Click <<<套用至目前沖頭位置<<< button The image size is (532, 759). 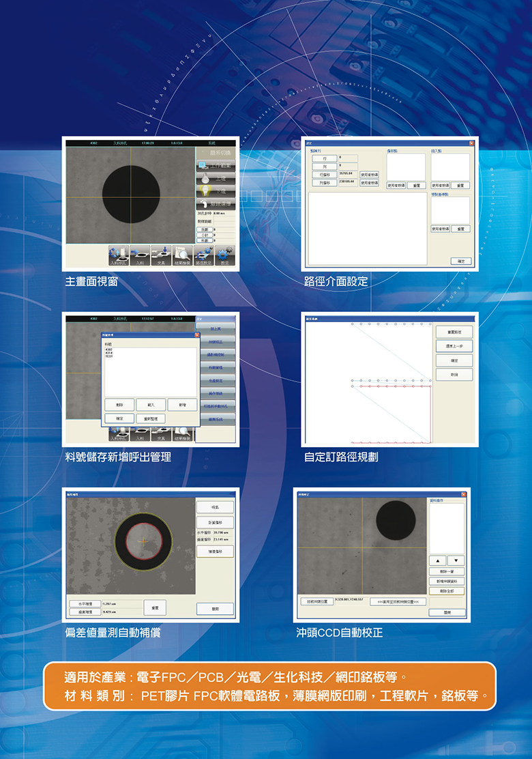tap(398, 602)
